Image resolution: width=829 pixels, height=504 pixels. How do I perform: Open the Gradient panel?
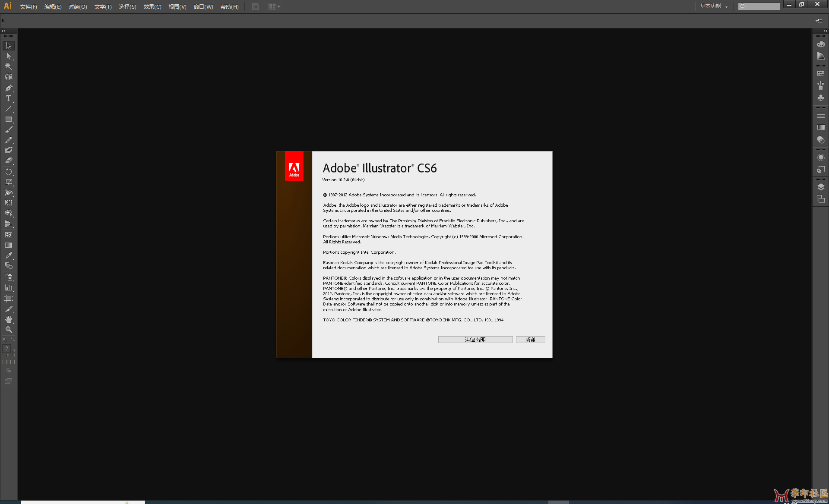(x=821, y=127)
